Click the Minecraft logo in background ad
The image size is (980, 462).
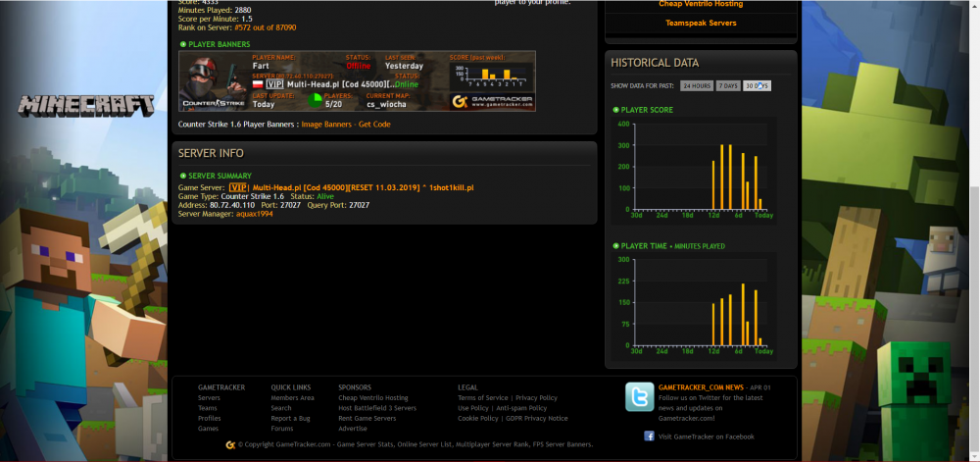[x=86, y=105]
